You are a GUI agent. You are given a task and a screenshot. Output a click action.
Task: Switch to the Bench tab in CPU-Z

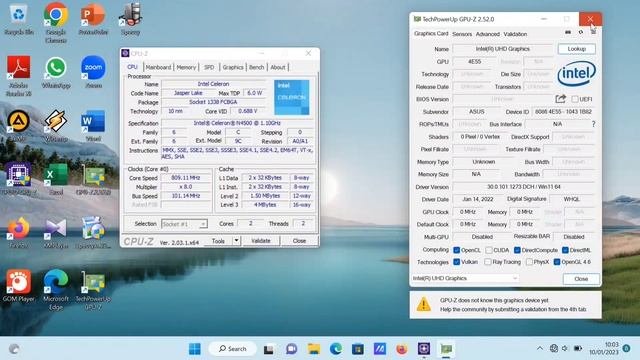point(257,67)
